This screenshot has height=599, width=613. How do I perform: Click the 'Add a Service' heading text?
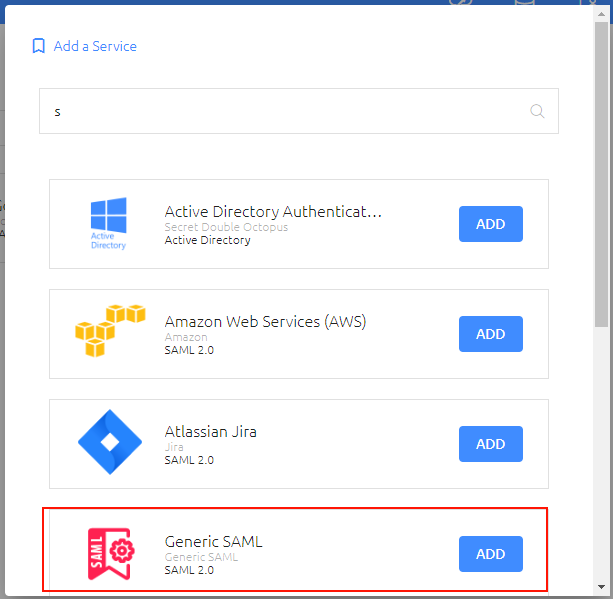point(95,46)
